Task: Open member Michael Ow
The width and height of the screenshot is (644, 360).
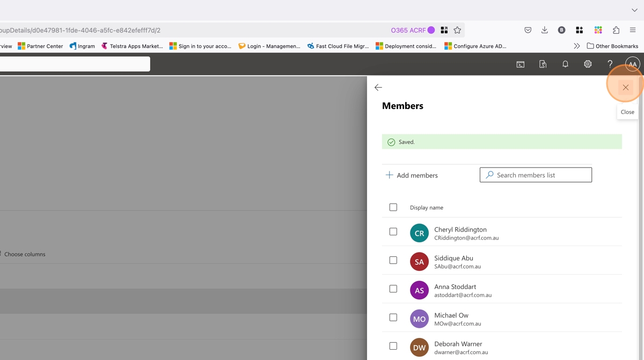Action: 451,315
